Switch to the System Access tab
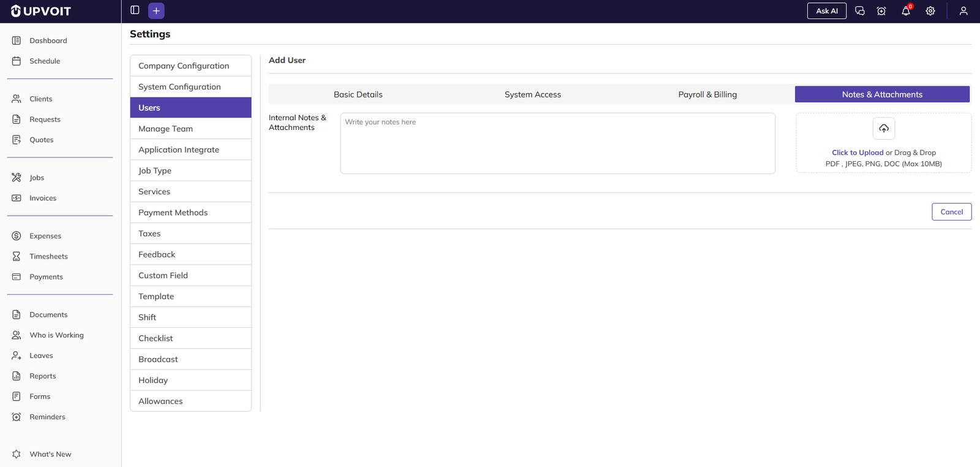 point(532,94)
